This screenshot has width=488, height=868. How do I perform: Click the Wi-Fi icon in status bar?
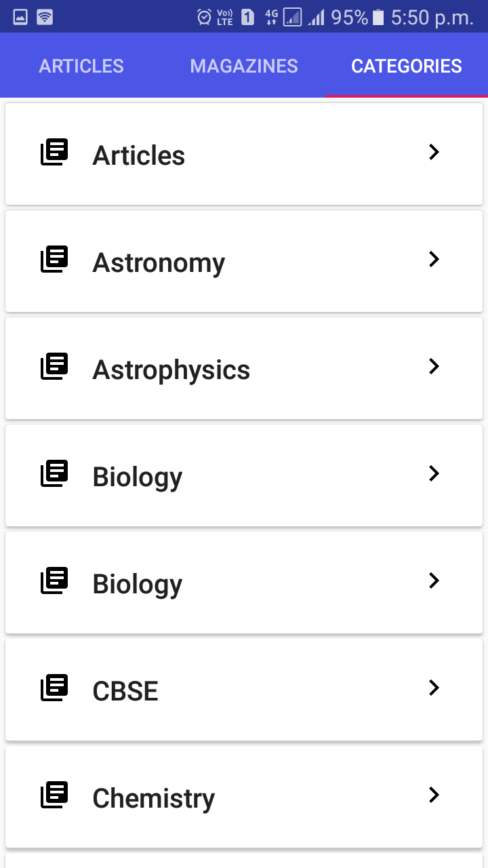coord(45,17)
